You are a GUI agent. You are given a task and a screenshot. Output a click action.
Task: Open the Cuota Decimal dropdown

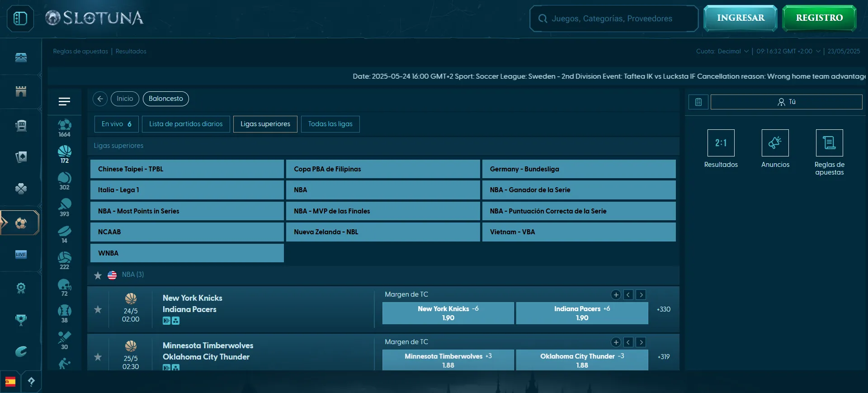722,51
